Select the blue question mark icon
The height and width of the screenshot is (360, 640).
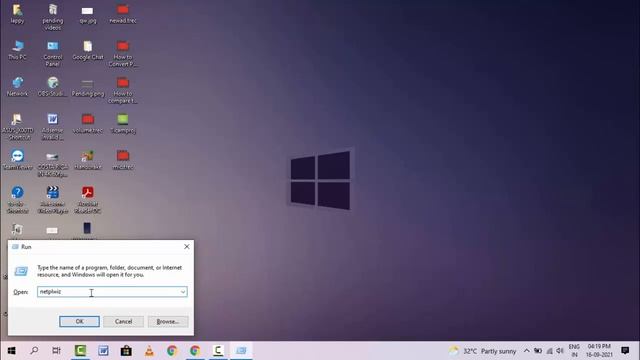coord(17,200)
